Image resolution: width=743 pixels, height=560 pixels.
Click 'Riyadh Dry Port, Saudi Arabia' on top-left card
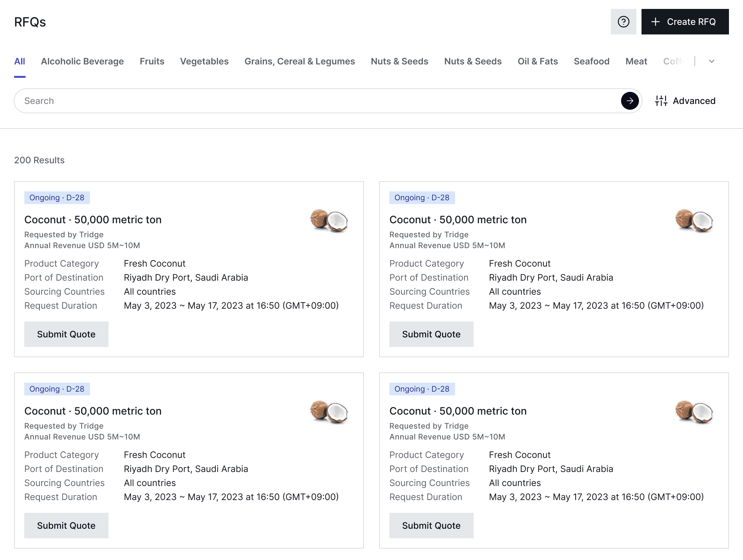pos(186,277)
